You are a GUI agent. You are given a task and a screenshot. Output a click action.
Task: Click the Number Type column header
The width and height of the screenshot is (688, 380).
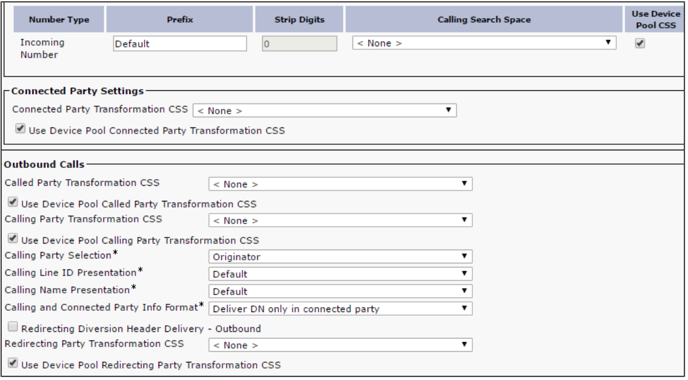pyautogui.click(x=59, y=19)
